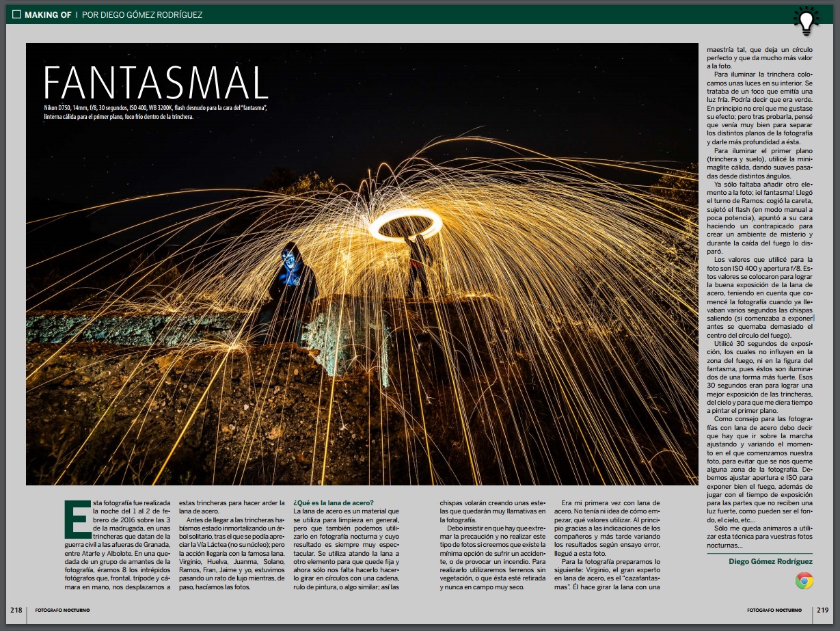This screenshot has height=631, width=840.
Task: Click the Google Chrome logo icon
Action: (804, 581)
